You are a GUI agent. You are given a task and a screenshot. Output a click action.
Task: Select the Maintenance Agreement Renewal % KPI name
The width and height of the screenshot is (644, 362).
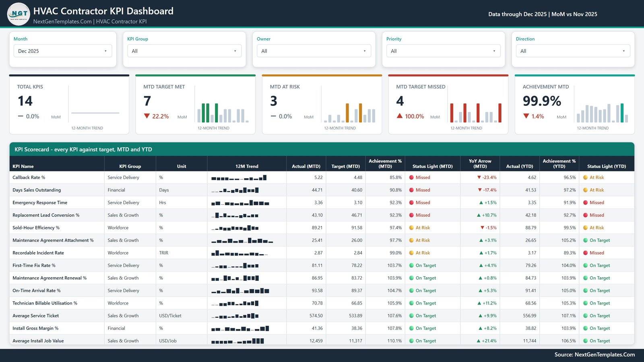(50, 278)
